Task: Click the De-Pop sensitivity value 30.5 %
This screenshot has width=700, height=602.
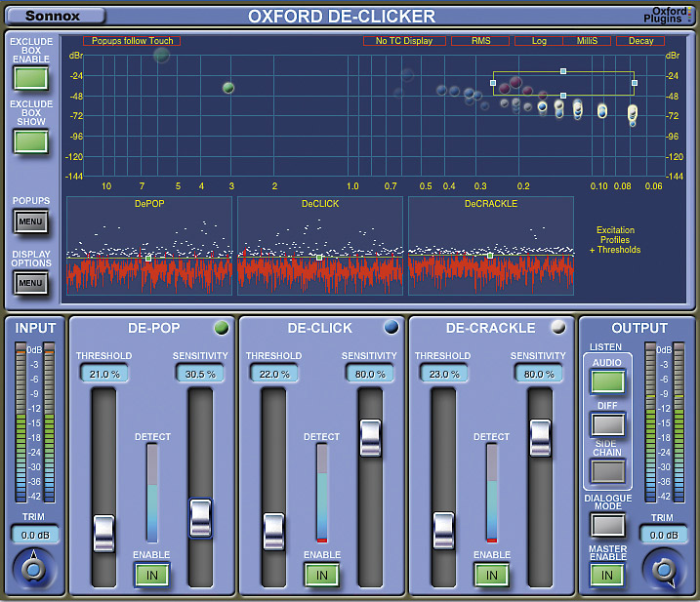Action: pos(200,374)
